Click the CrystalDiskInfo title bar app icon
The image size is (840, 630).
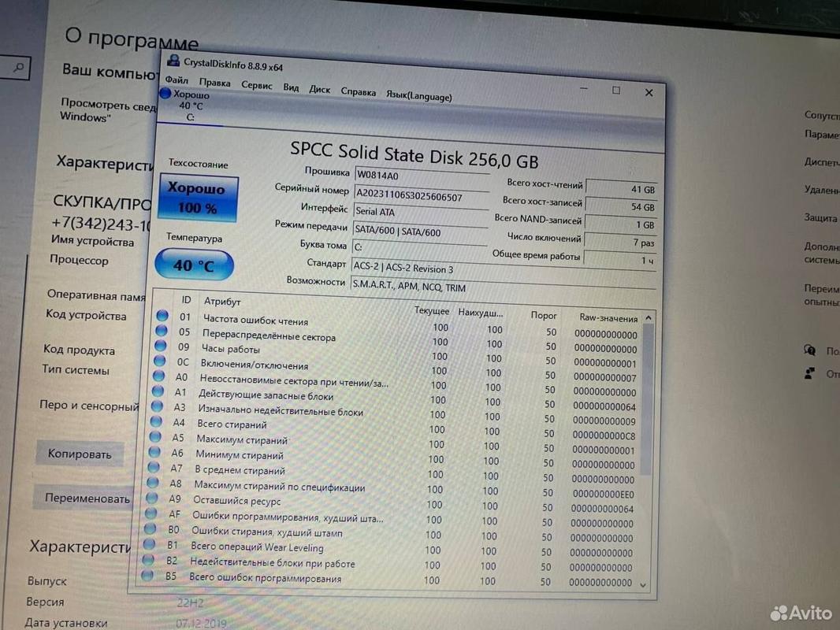[x=173, y=60]
